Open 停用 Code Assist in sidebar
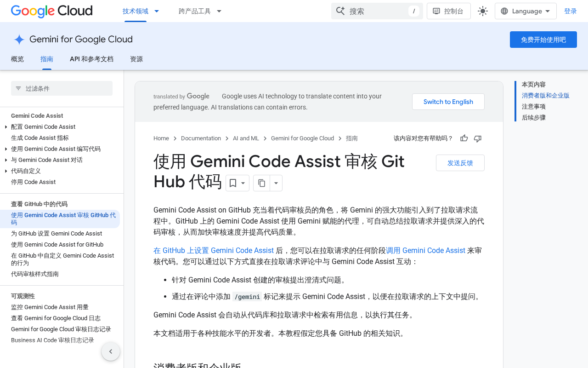The height and width of the screenshot is (368, 588). (x=33, y=182)
